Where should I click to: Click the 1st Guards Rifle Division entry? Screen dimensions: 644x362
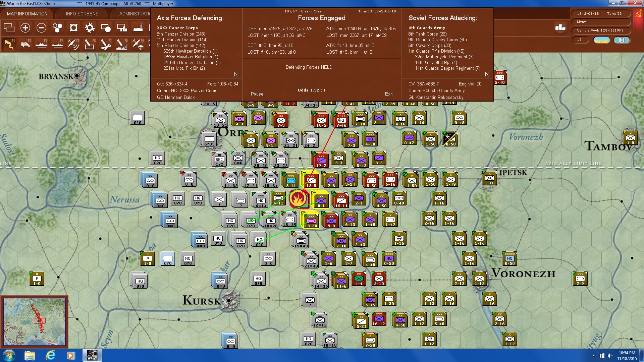[436, 51]
